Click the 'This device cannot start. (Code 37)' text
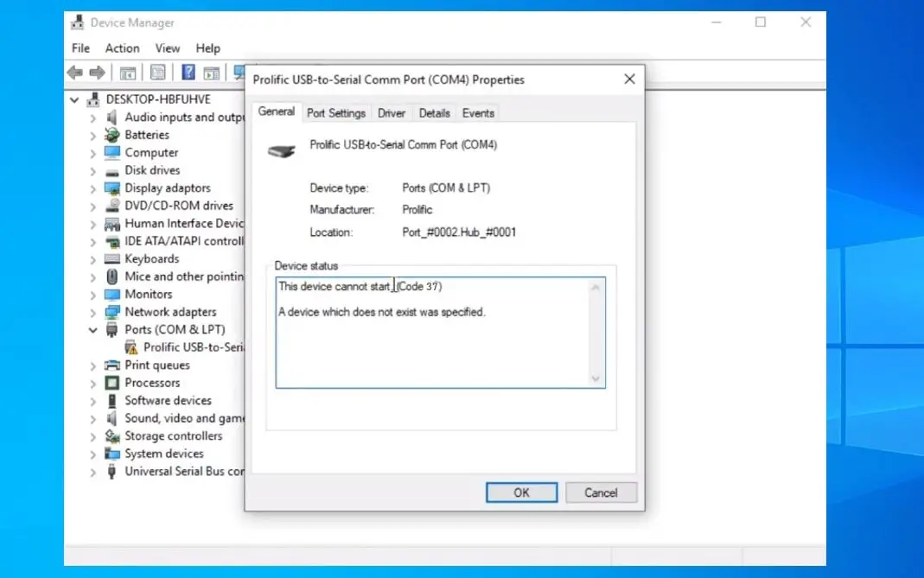 click(x=360, y=286)
